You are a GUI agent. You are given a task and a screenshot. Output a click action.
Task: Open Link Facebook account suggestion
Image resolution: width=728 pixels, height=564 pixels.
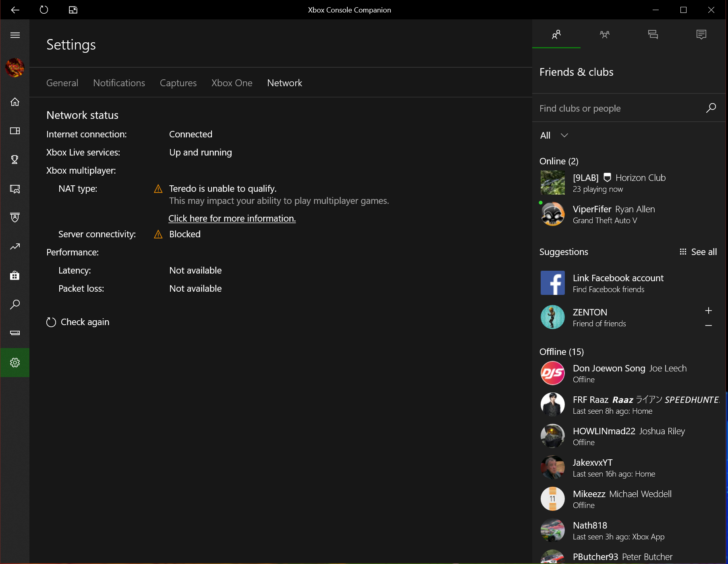tap(629, 283)
